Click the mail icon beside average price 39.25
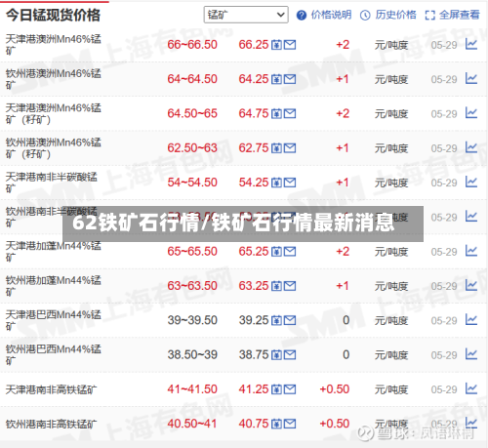The image size is (488, 448). point(290,320)
